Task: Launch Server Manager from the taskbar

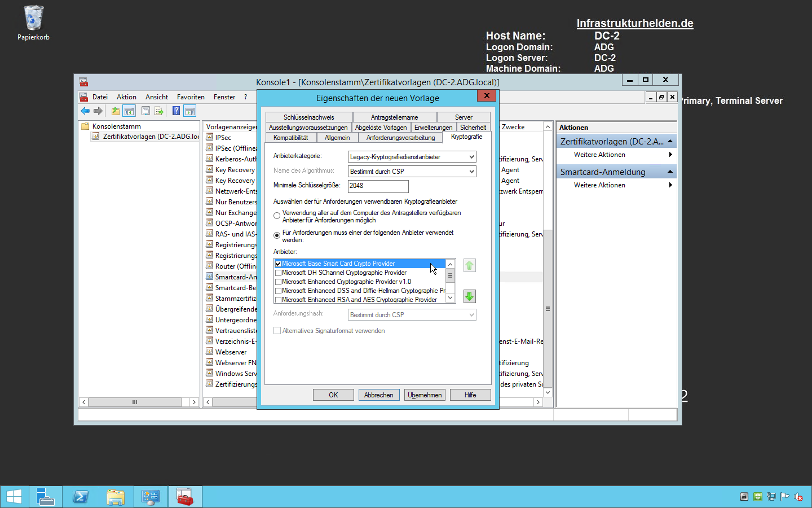Action: click(45, 497)
